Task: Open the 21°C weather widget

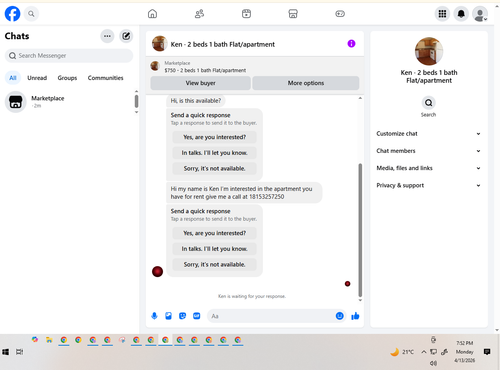Action: 402,352
